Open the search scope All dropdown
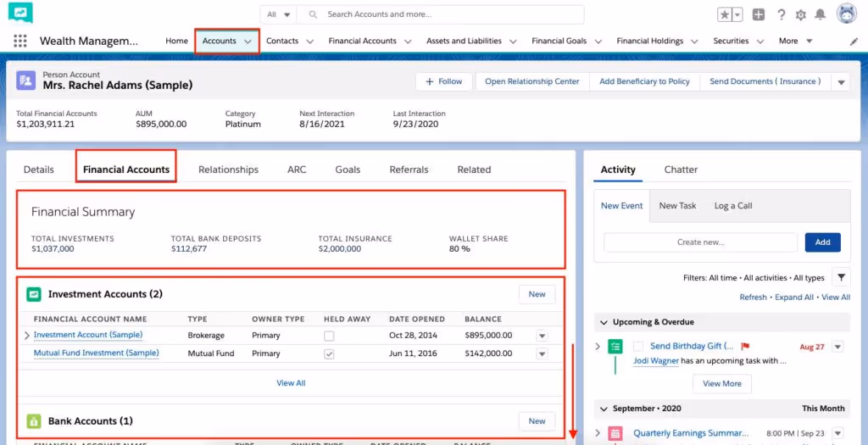The image size is (868, 445). 278,14
